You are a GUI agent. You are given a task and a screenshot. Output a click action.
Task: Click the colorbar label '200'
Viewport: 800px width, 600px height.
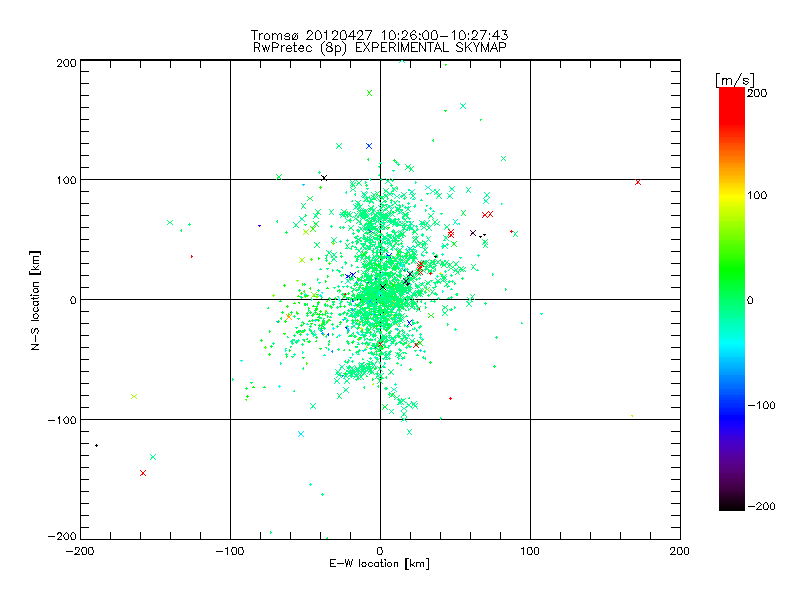pos(757,93)
